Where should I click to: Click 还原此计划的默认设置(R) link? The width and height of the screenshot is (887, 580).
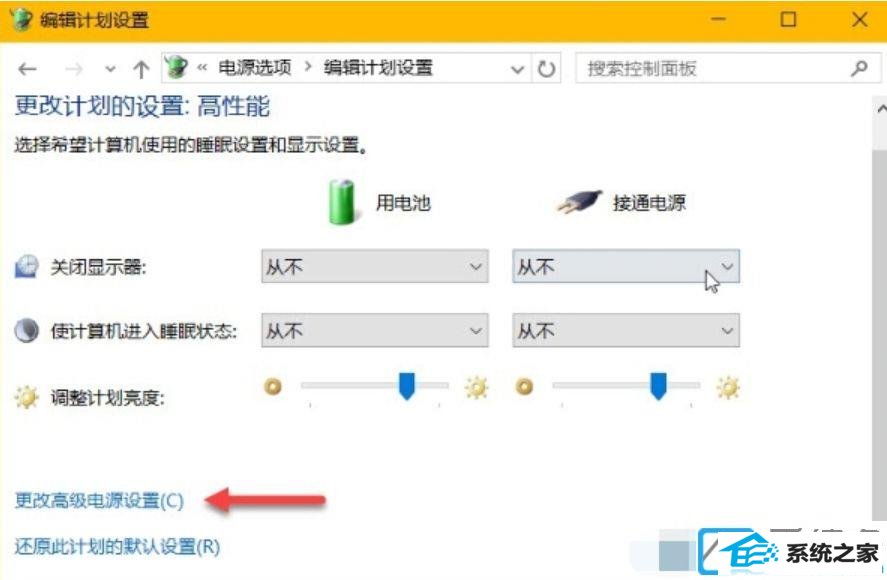coord(117,547)
